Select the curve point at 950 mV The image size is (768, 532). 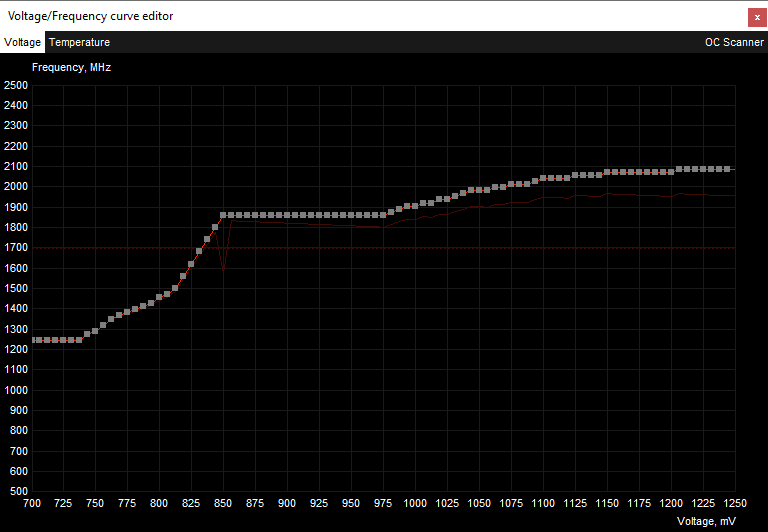(x=351, y=215)
